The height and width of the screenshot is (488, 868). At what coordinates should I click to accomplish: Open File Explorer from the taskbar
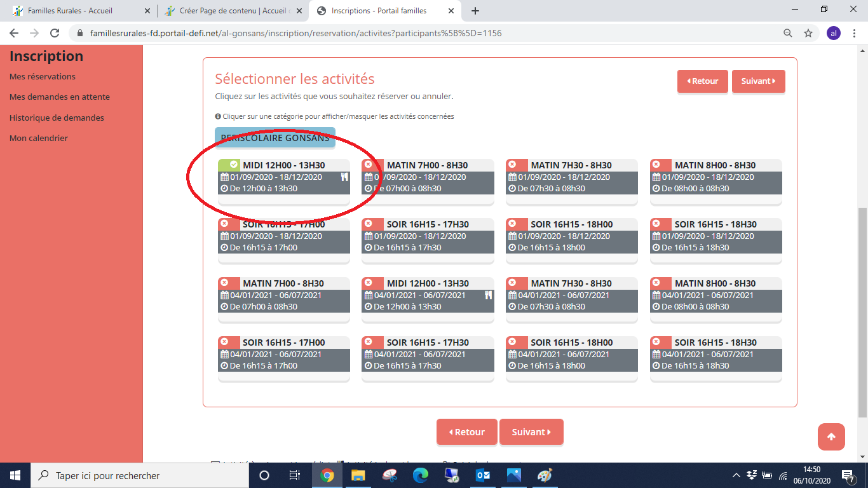click(358, 475)
